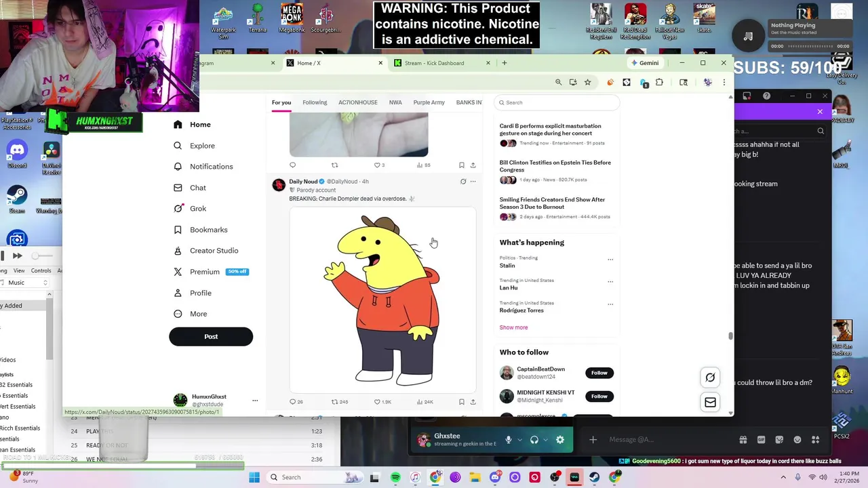This screenshot has width=868, height=488.
Task: Open Gemini button in Chrome
Action: 645,63
